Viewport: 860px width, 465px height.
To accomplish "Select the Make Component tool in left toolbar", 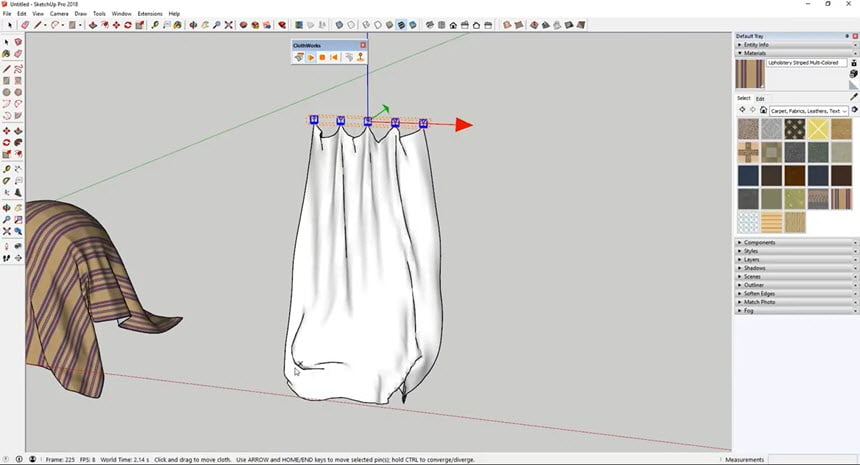I will coord(18,42).
